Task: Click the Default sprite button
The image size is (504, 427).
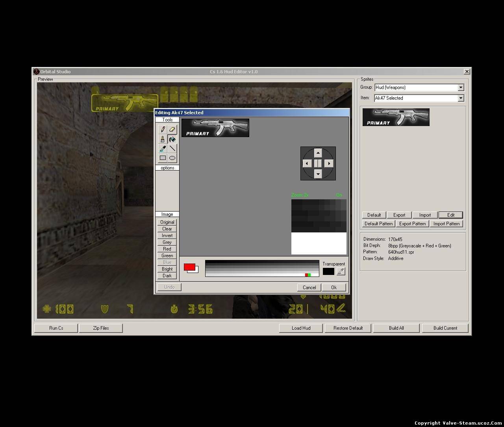Action: click(374, 215)
